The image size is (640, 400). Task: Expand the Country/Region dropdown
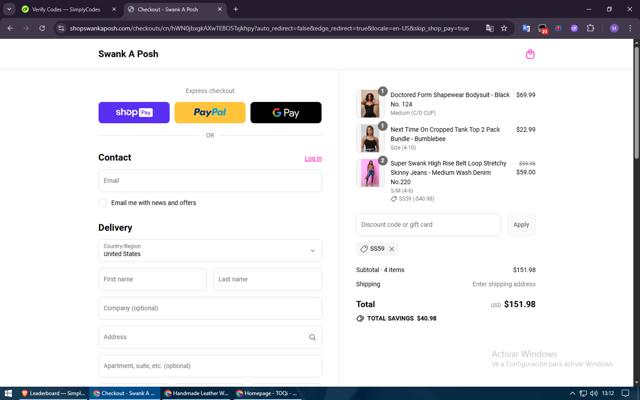[x=210, y=250]
